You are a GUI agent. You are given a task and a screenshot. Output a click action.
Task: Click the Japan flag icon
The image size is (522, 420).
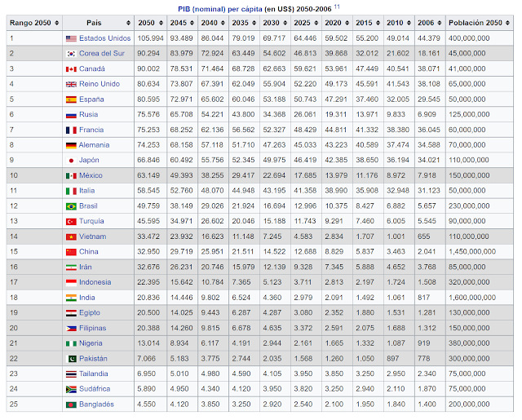click(x=71, y=161)
